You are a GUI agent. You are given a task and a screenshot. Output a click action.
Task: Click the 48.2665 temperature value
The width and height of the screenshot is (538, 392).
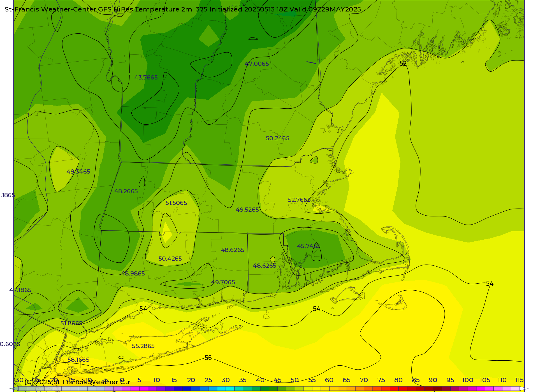click(126, 191)
